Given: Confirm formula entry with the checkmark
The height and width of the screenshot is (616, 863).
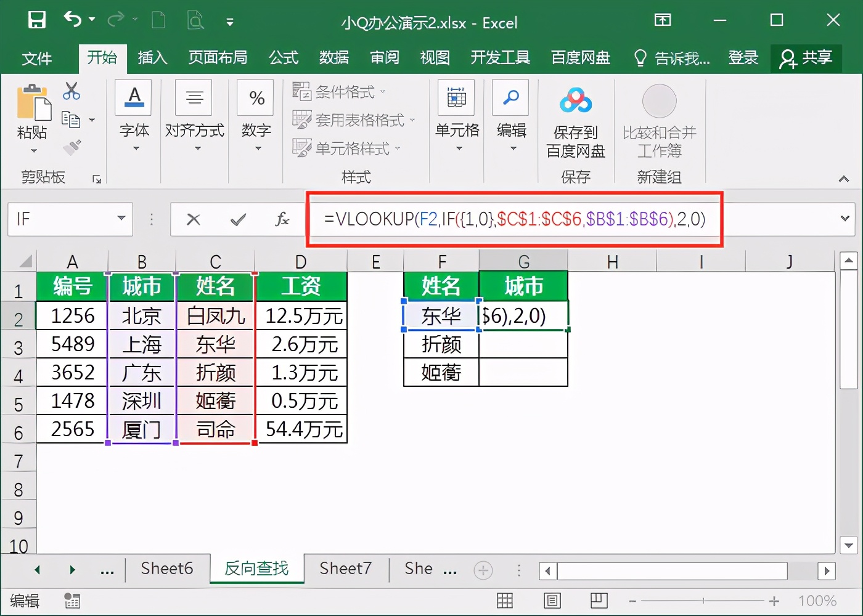Looking at the screenshot, I should 238,219.
